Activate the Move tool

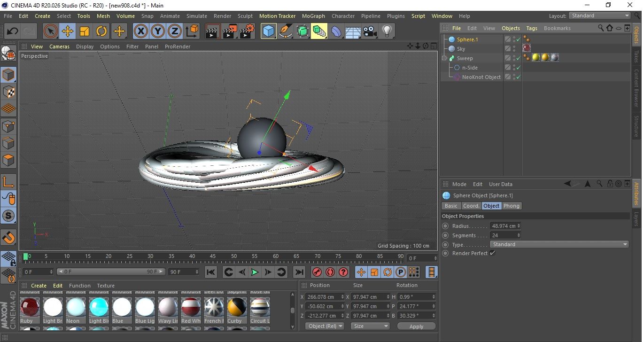click(x=68, y=31)
